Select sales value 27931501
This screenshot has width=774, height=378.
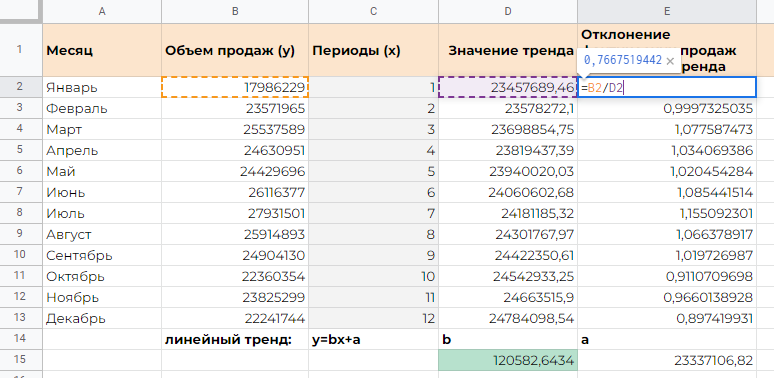[235, 213]
